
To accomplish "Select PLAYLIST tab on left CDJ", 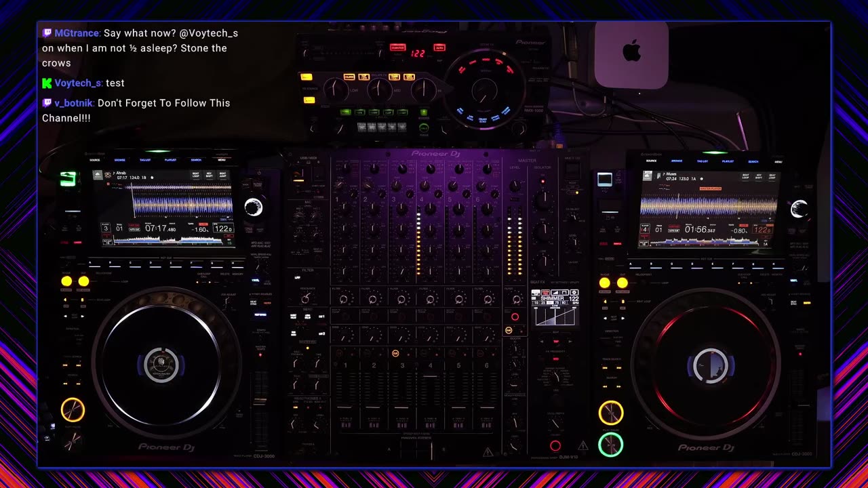I will coord(170,160).
